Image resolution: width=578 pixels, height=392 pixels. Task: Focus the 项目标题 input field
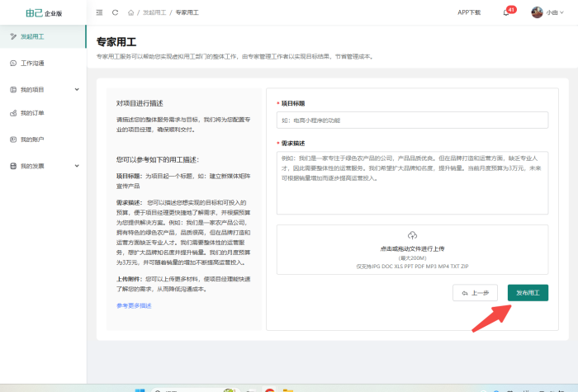pos(413,120)
